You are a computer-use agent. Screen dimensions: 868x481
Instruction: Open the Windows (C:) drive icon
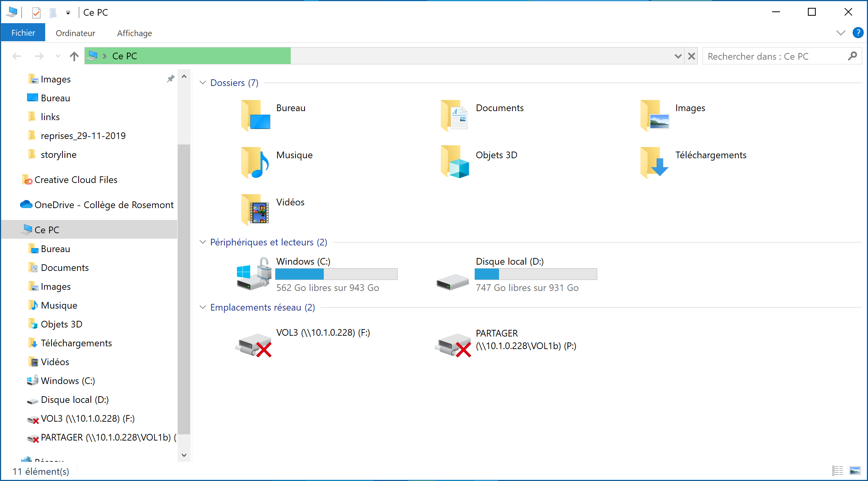pos(254,274)
